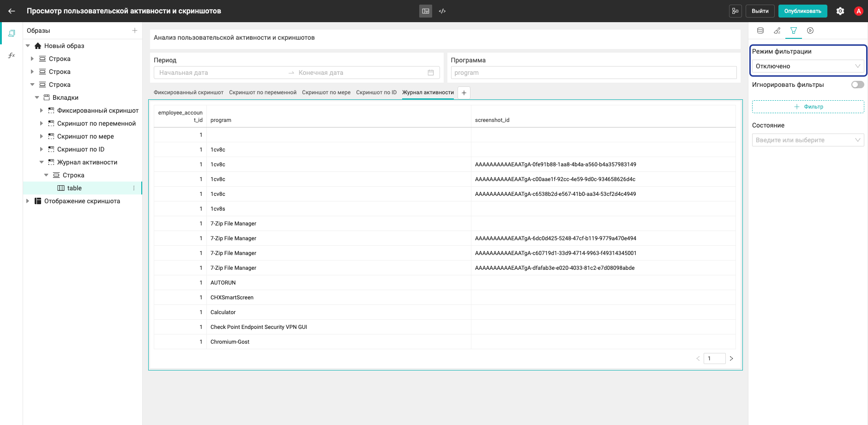The width and height of the screenshot is (868, 425).
Task: Collapse the Журнал активности tree node
Action: tap(42, 162)
